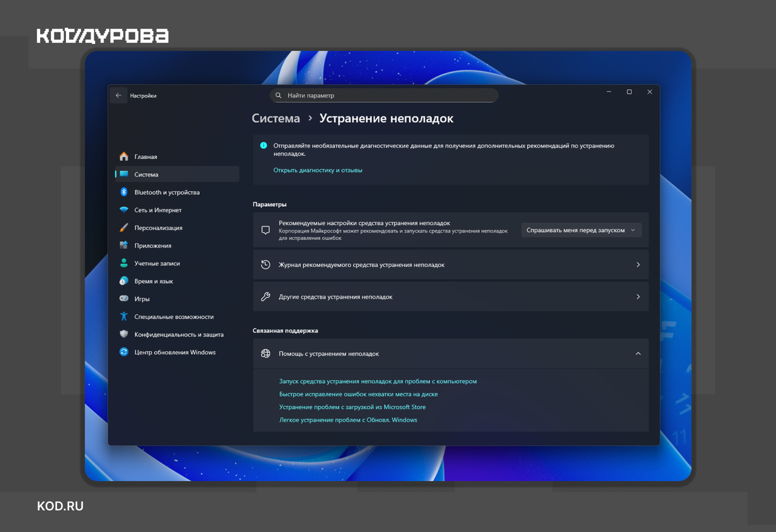Image resolution: width=776 pixels, height=532 pixels.
Task: Click the Система monitor icon
Action: [124, 175]
